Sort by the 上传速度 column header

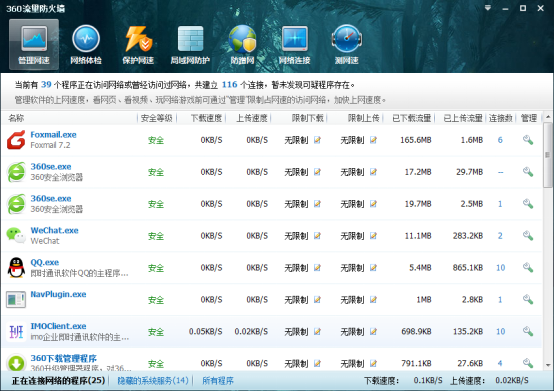(x=252, y=118)
